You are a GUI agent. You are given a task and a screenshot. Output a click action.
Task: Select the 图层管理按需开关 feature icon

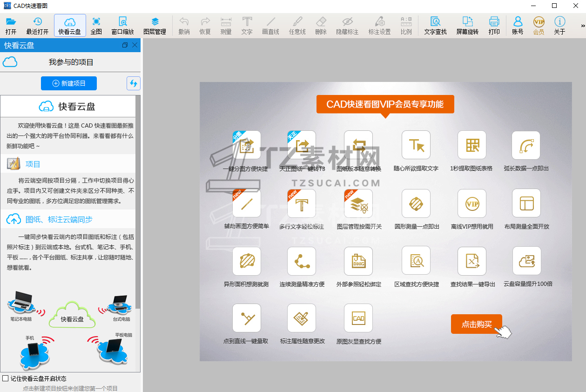[358, 203]
